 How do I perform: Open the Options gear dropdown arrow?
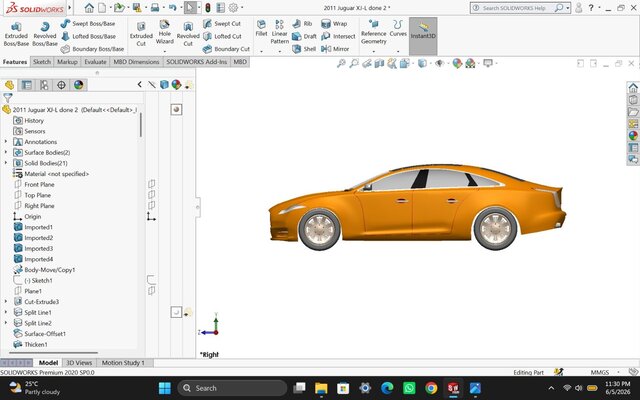[x=242, y=8]
